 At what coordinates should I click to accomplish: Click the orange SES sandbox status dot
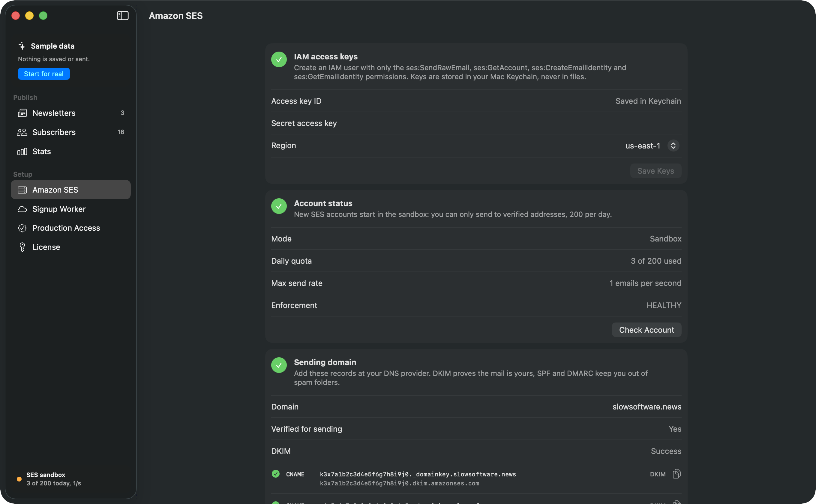(19, 479)
